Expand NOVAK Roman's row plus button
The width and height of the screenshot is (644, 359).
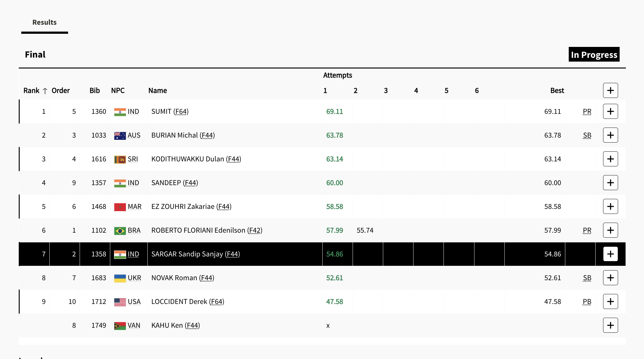coord(610,278)
